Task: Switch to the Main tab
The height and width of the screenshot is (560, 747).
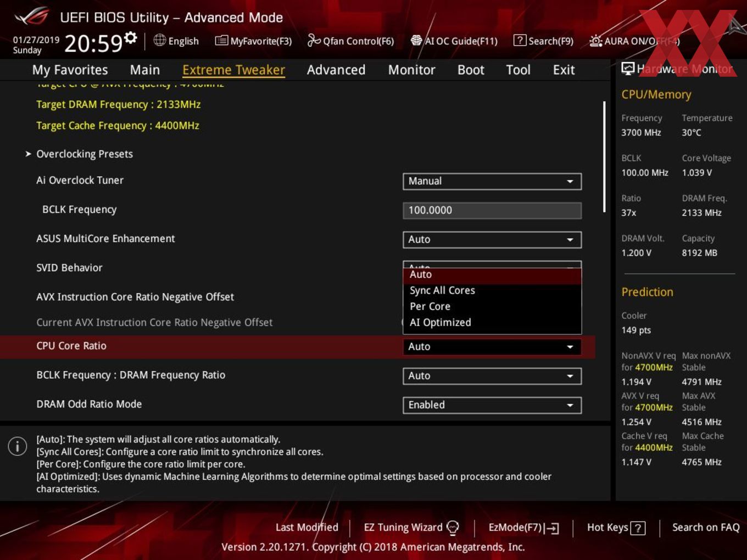Action: coord(145,70)
